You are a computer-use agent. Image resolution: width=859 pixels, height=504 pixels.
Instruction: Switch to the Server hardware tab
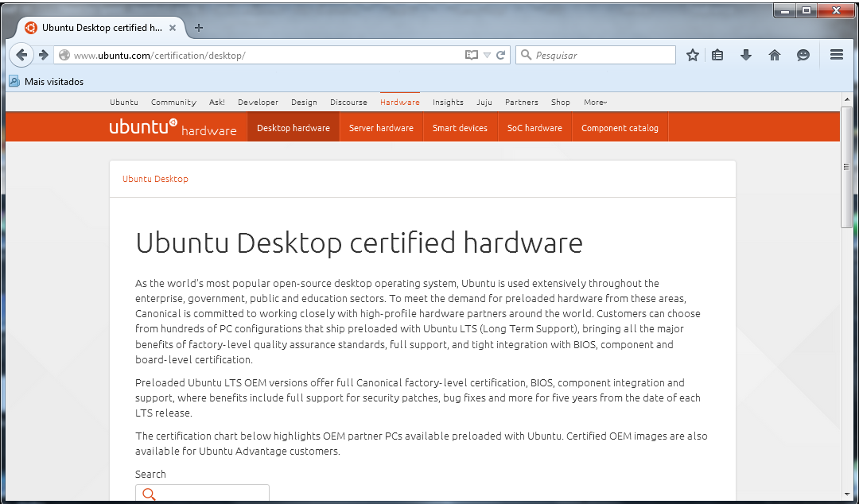[x=381, y=128]
